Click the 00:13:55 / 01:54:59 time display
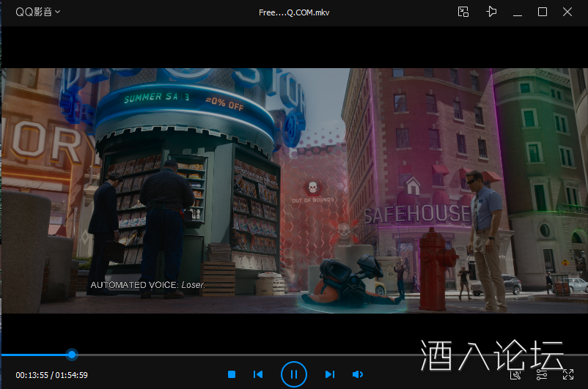Image resolution: width=588 pixels, height=389 pixels. coord(52,375)
